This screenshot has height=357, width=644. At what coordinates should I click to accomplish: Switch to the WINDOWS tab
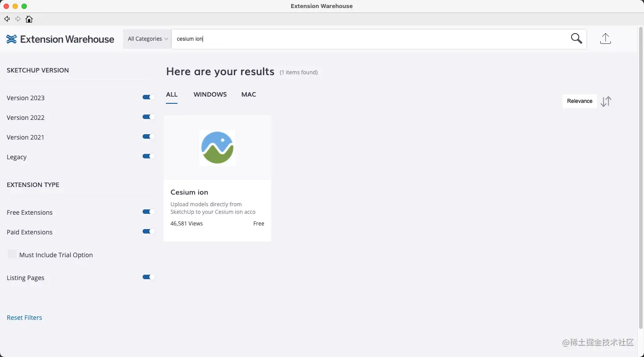pyautogui.click(x=210, y=94)
